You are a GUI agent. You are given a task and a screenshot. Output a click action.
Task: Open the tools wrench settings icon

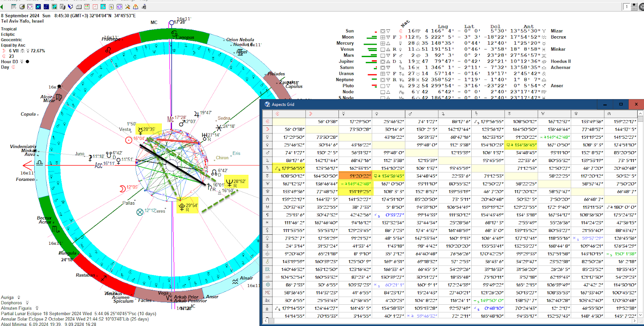tap(128, 7)
